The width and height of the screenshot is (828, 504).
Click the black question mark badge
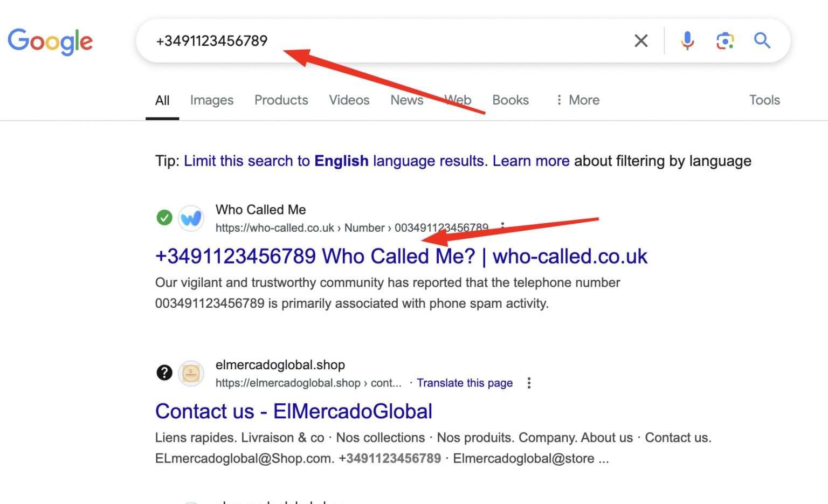(x=164, y=372)
